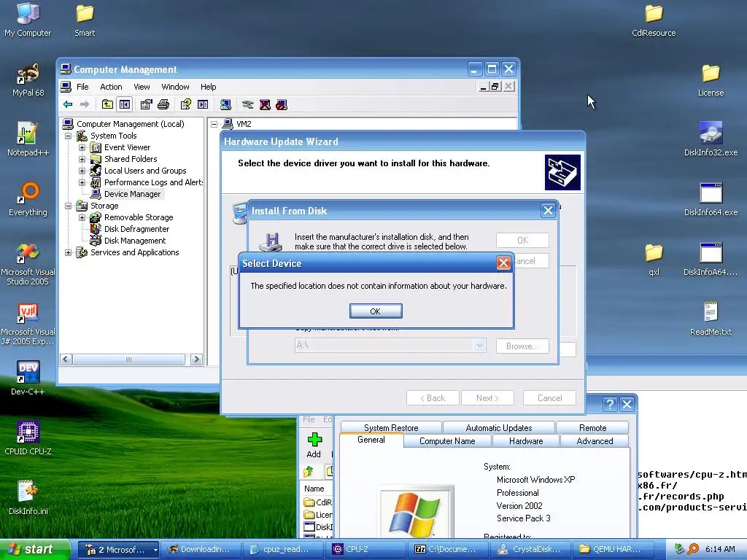747x560 pixels.
Task: Click the Properties toolbar icon
Action: pyautogui.click(x=146, y=104)
